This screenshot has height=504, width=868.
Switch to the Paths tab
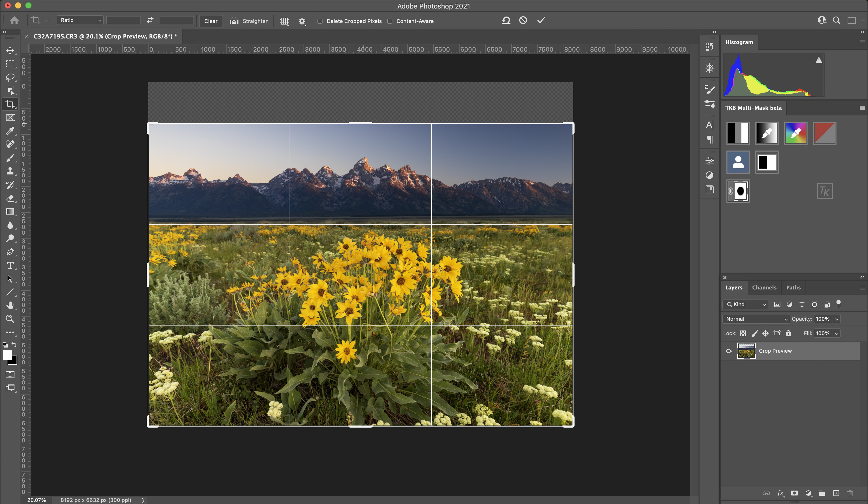tap(793, 287)
